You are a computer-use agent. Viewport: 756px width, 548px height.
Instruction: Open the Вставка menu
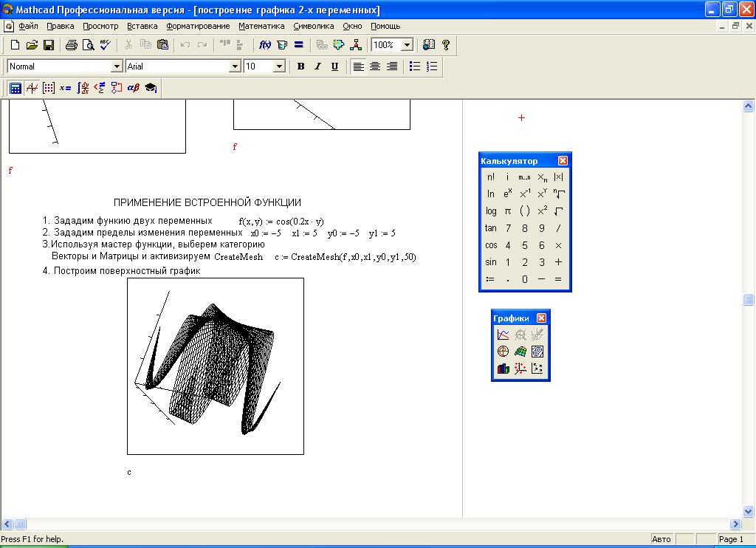pos(142,26)
